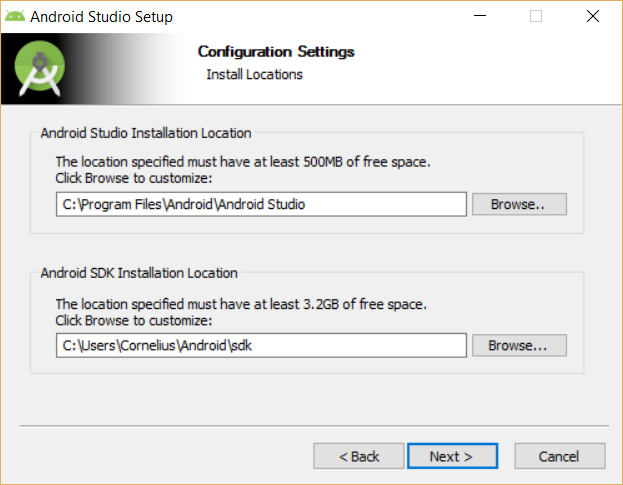Screen dimensions: 623x485
Task: Minimize the Android Studio Setup window
Action: 480,16
